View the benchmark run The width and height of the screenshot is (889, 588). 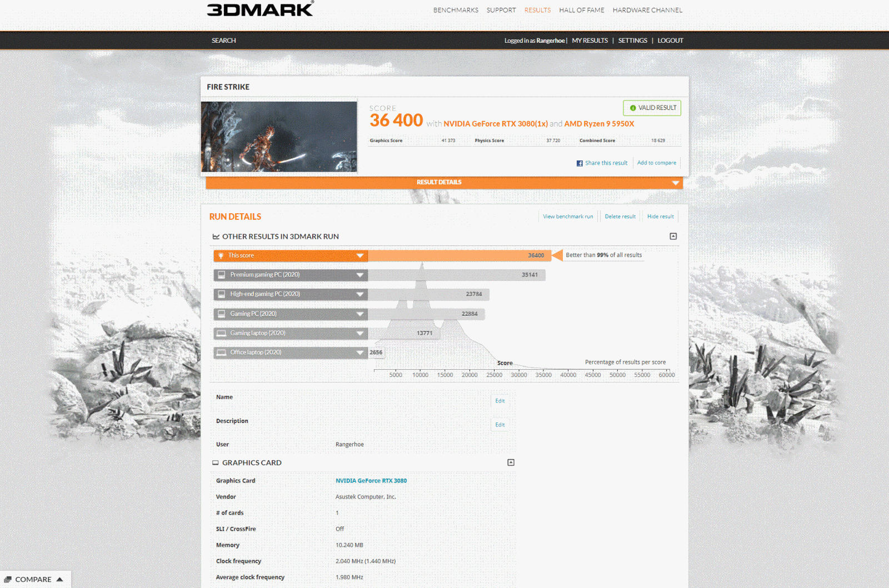568,217
